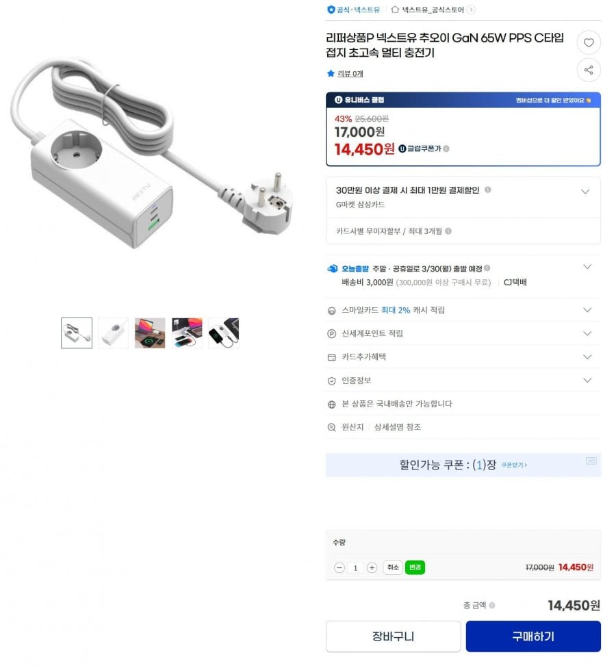Click info icon next to 결제할인 text
This screenshot has height=672, width=616.
tap(487, 190)
